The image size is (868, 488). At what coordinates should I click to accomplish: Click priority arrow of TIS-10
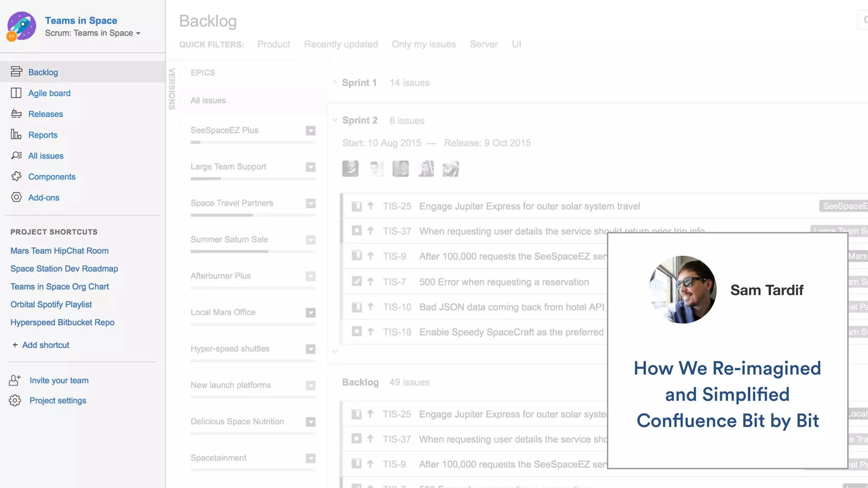[x=370, y=307]
